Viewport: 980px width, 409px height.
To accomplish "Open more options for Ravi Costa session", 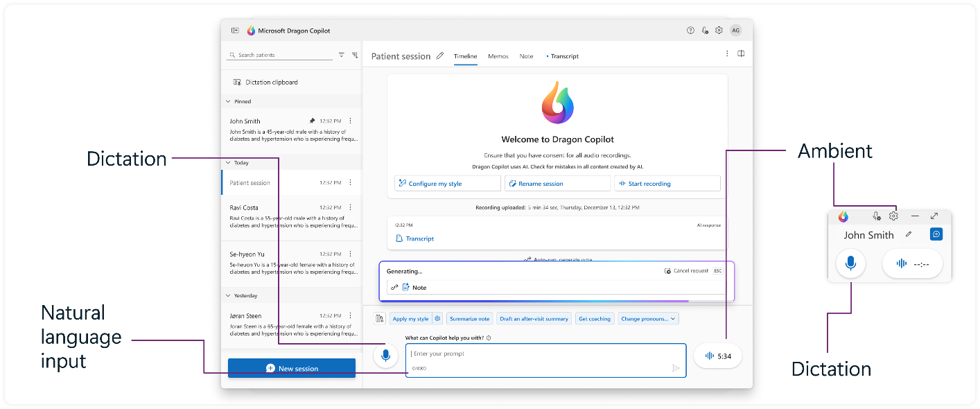I will click(350, 207).
